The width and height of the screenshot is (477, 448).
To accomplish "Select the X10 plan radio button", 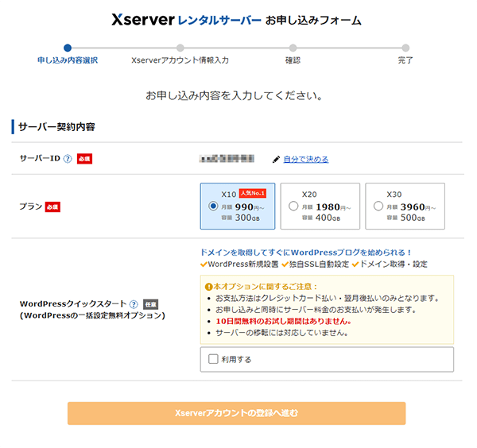I will [x=213, y=206].
